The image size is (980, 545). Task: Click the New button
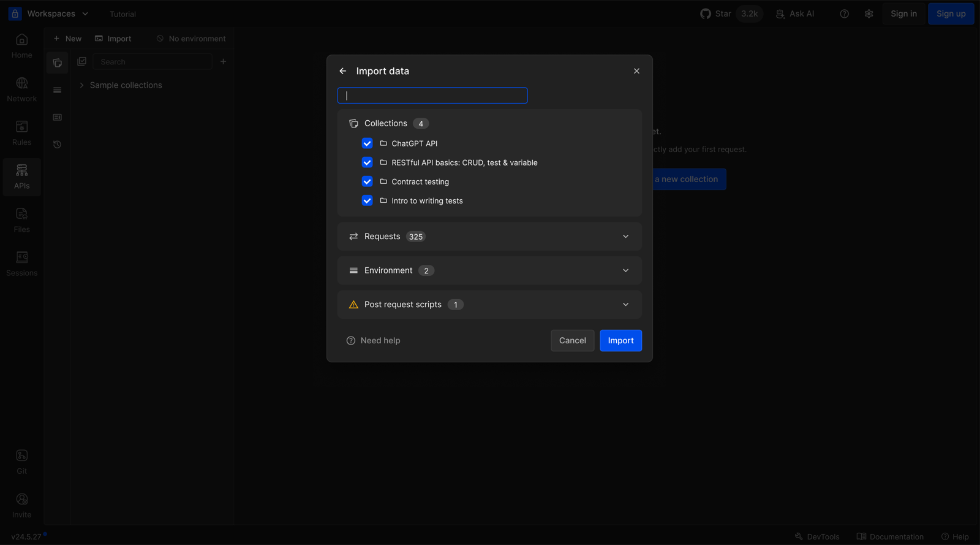pyautogui.click(x=67, y=39)
